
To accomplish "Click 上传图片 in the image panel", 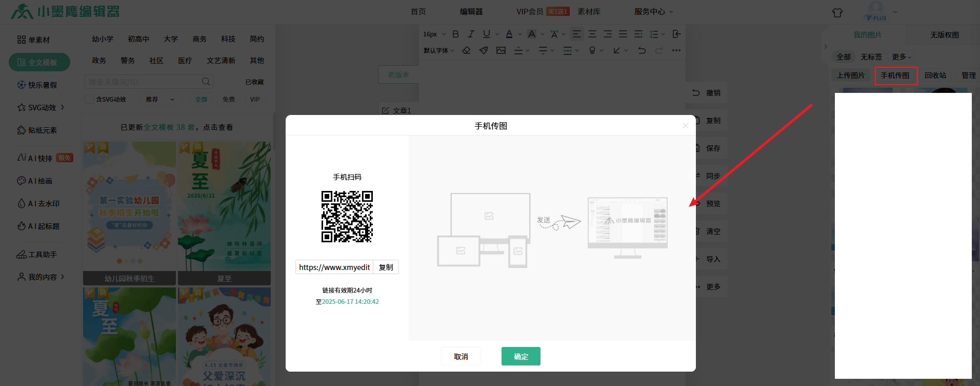I will (x=851, y=75).
